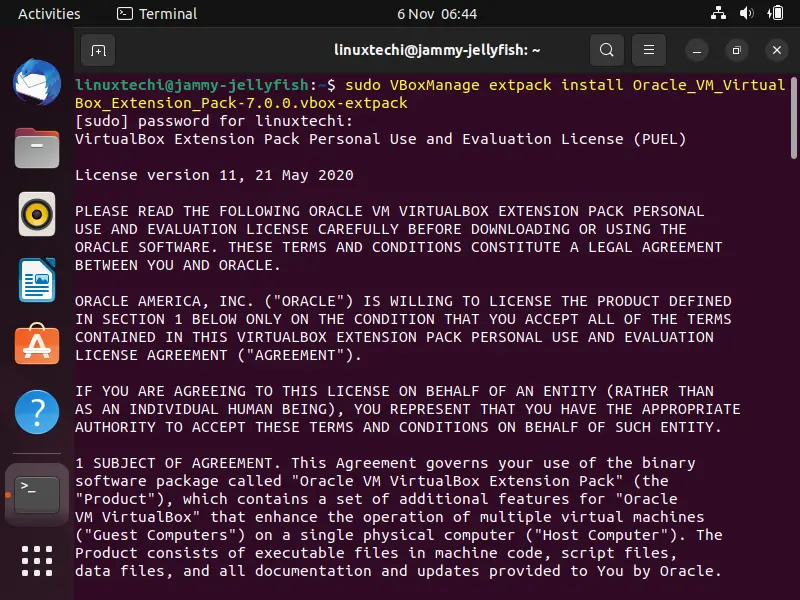Launch LibreOffice Writer from the dock
The width and height of the screenshot is (800, 600).
pyautogui.click(x=37, y=280)
